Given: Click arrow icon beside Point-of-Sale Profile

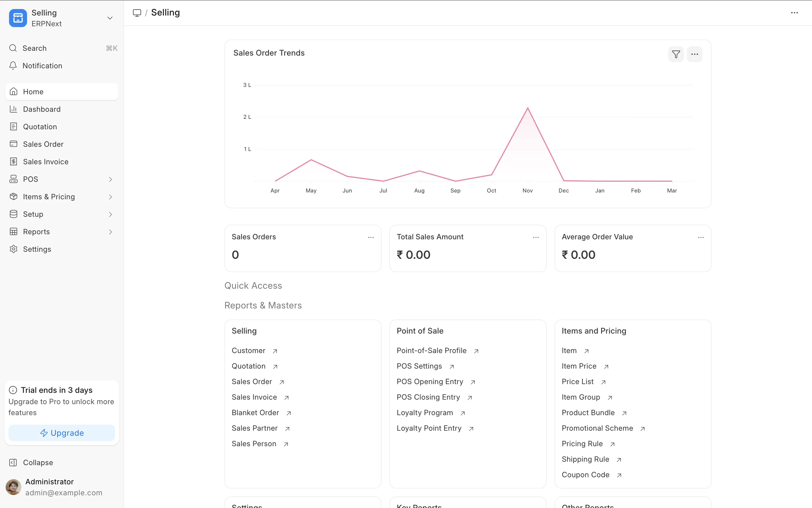Looking at the screenshot, I should pos(476,351).
